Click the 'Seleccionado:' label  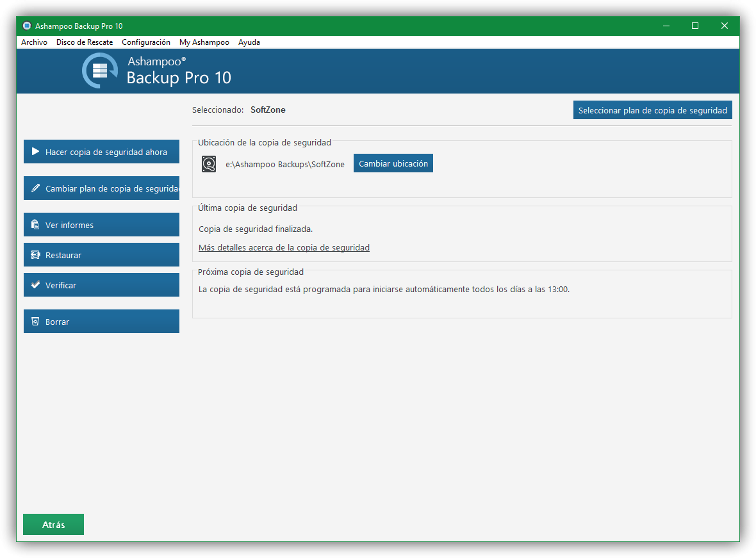[217, 110]
